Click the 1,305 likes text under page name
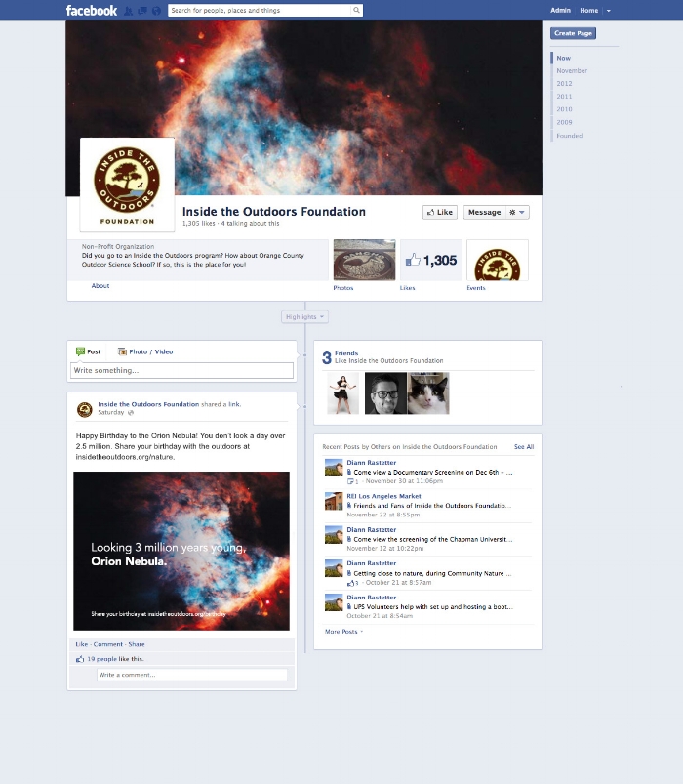The height and width of the screenshot is (784, 683). pyautogui.click(x=199, y=223)
